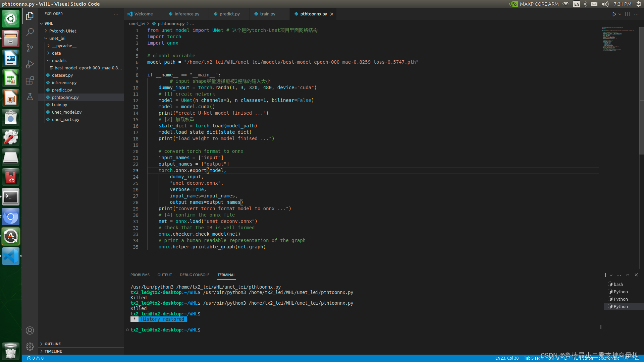644x362 pixels.
Task: Open the Accounts menu icon
Action: pos(30,330)
